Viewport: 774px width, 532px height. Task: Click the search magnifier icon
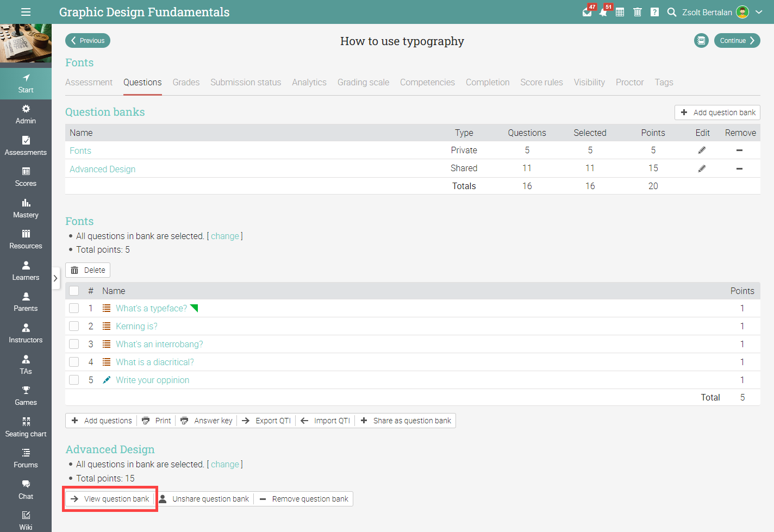(x=672, y=12)
